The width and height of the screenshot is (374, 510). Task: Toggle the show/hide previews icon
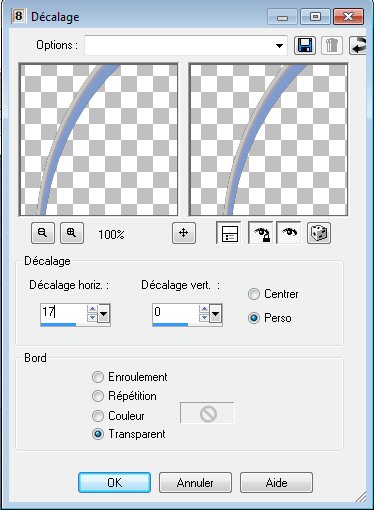[x=229, y=233]
